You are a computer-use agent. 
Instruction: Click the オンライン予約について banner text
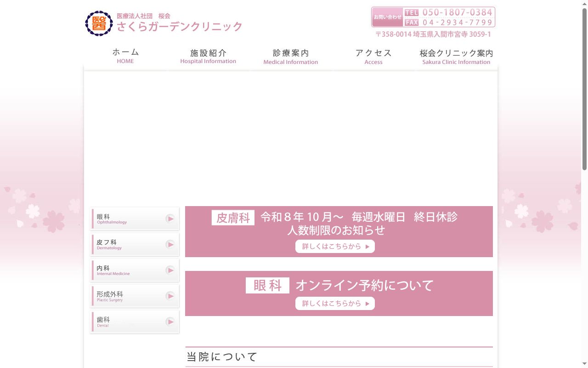pos(364,285)
